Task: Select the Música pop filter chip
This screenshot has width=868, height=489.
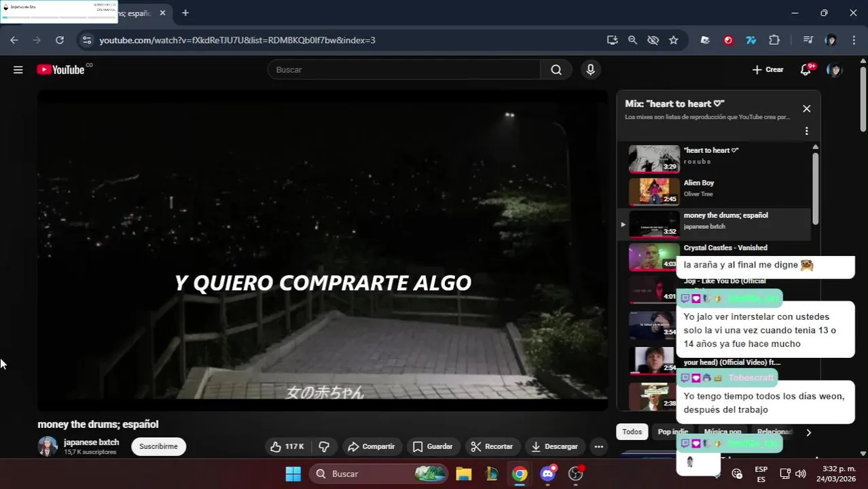Action: (x=722, y=432)
